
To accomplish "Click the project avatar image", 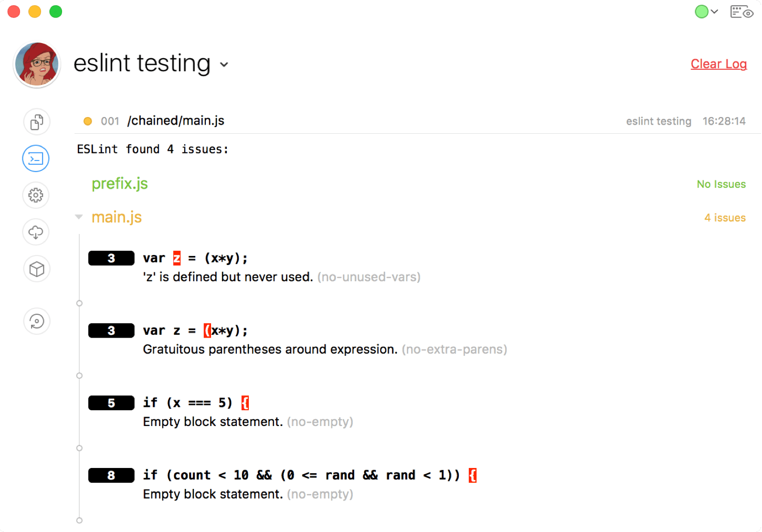I will [37, 64].
